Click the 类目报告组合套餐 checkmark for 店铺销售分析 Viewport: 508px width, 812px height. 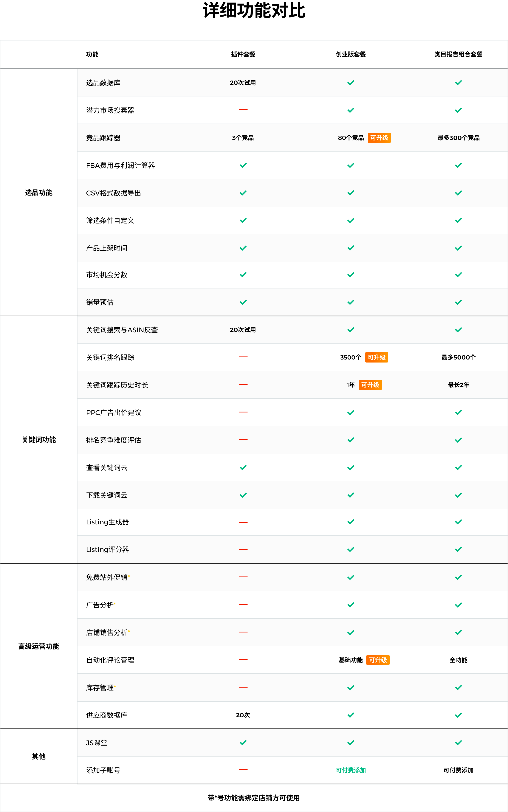(x=458, y=633)
